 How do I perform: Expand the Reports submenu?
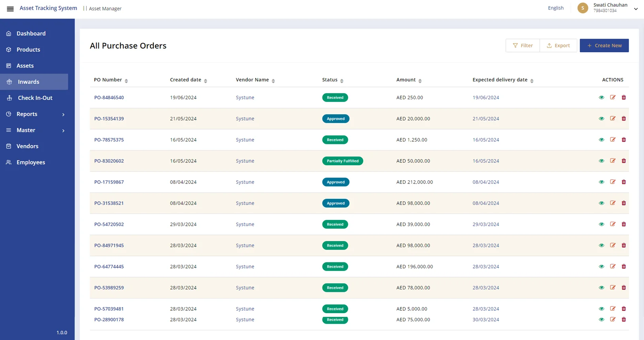[x=63, y=114]
